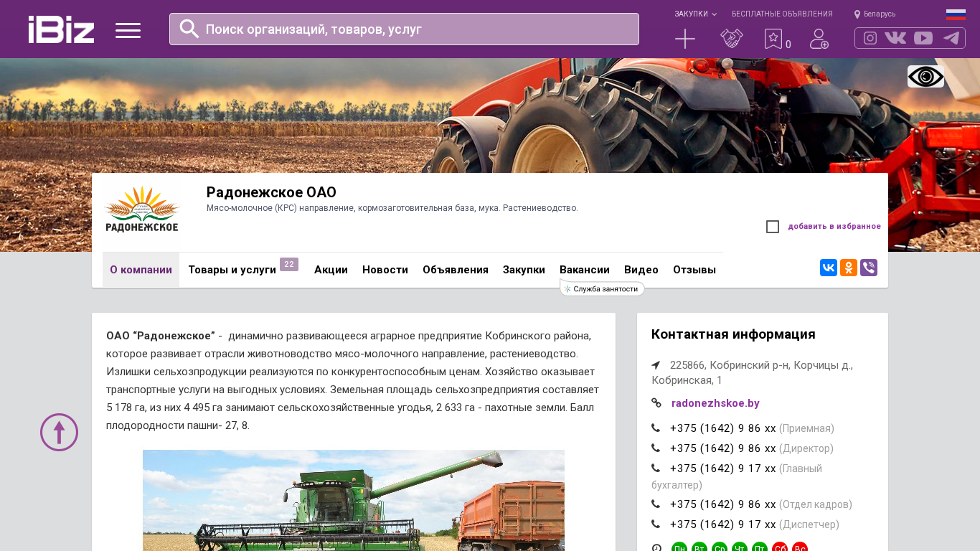Screen dimensions: 980x551
Task: Click the clock working-hours icon
Action: pyautogui.click(x=656, y=549)
